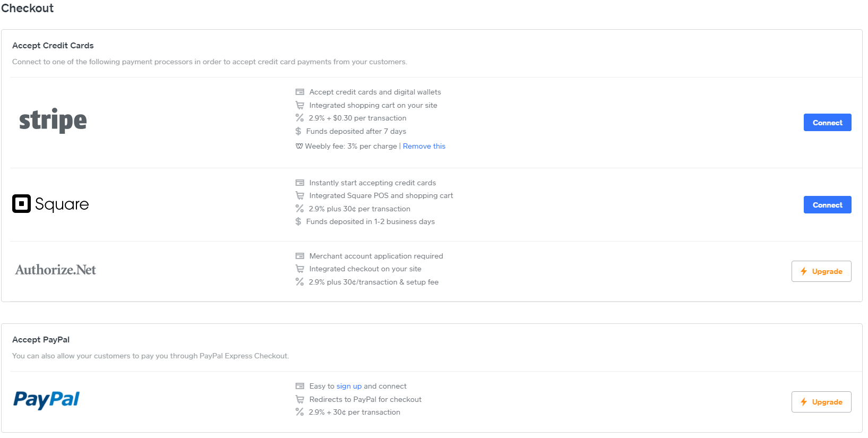Click the 'Connect to one of the following payment processors' description

[x=210, y=62]
